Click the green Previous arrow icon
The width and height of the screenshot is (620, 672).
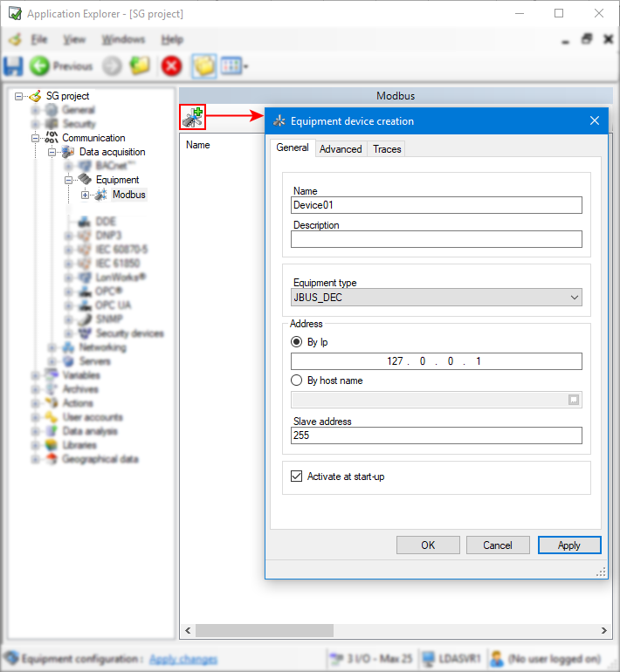point(39,65)
